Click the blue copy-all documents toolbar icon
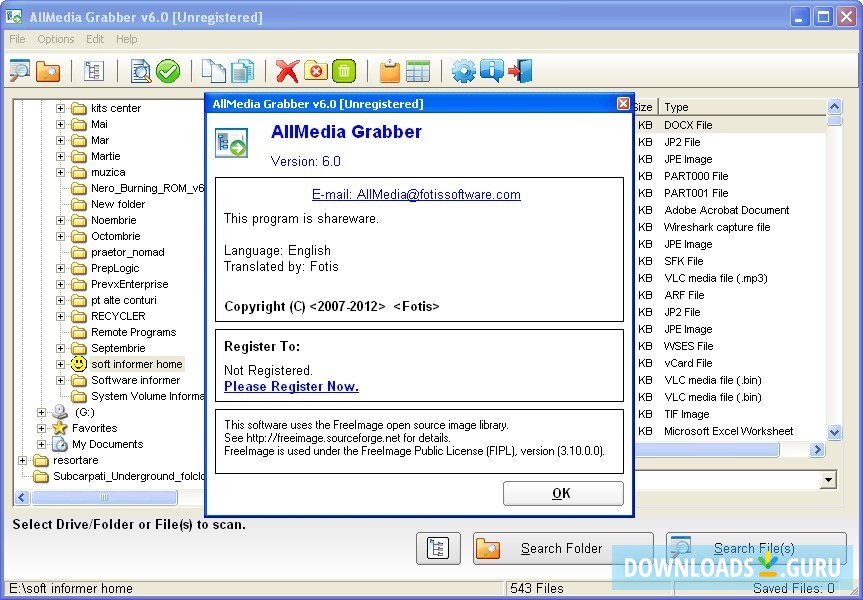The image size is (863, 600). click(242, 71)
